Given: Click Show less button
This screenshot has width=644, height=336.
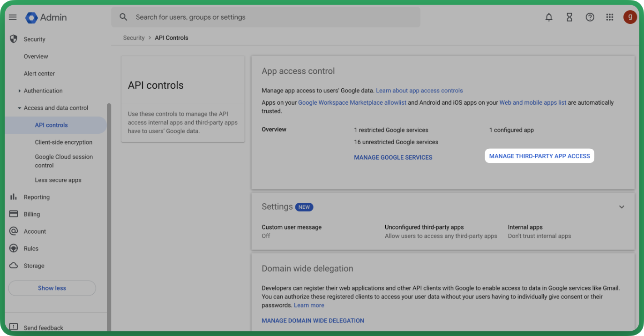Looking at the screenshot, I should [52, 288].
